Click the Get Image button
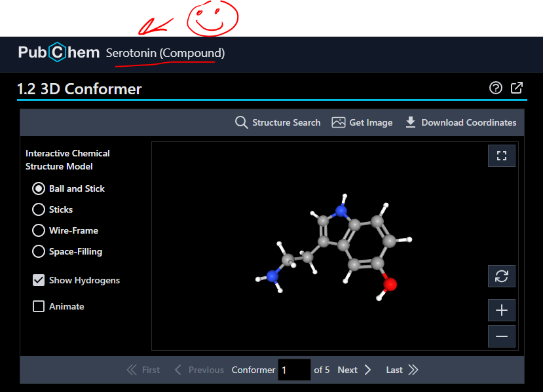 click(x=362, y=122)
